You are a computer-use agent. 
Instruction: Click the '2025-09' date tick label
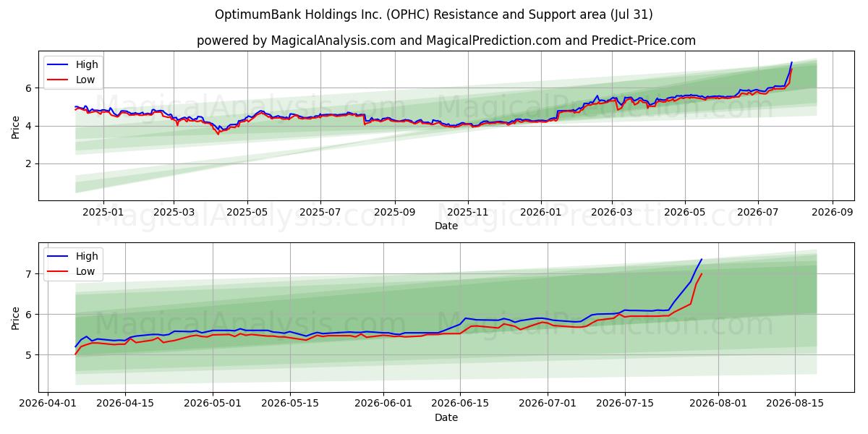[395, 213]
